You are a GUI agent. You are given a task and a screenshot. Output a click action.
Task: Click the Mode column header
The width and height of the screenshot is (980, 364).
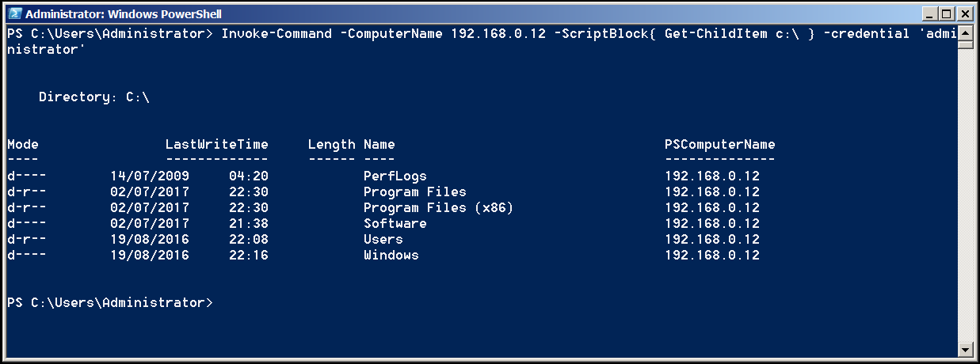coord(23,144)
